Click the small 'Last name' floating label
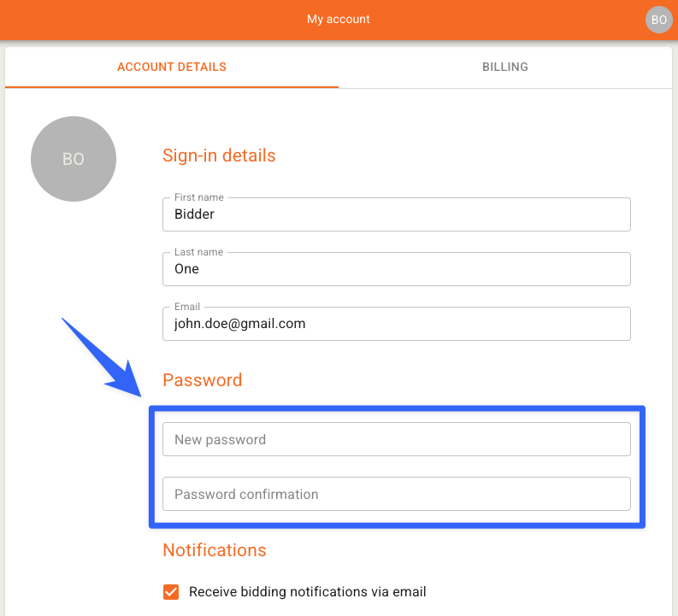This screenshot has width=678, height=616. [x=198, y=252]
